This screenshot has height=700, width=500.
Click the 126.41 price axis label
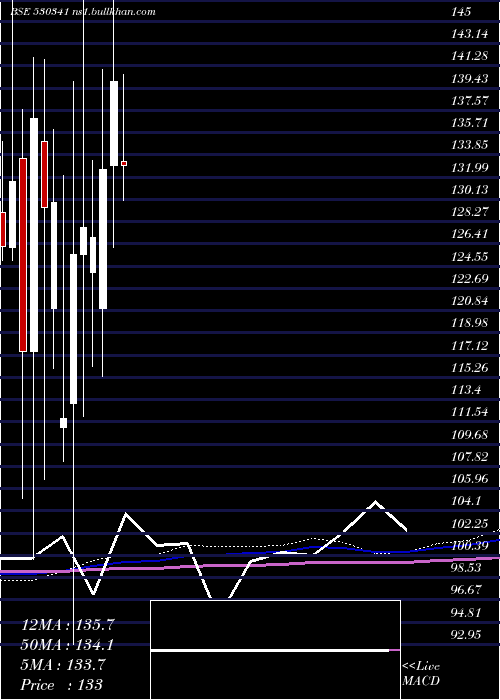click(470, 234)
